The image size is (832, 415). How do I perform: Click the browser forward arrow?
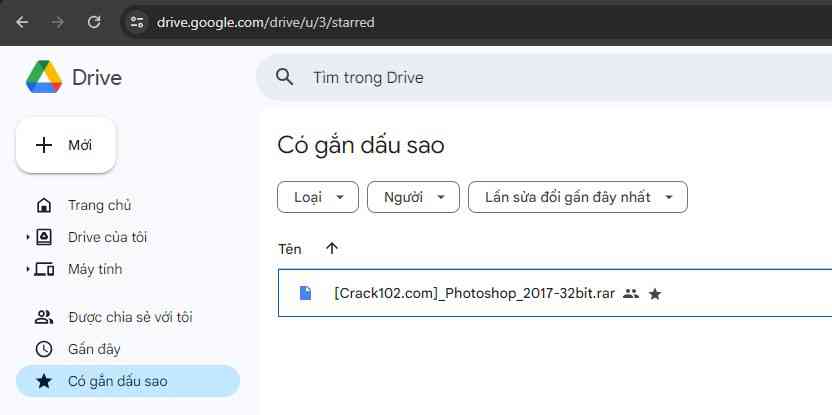[58, 22]
